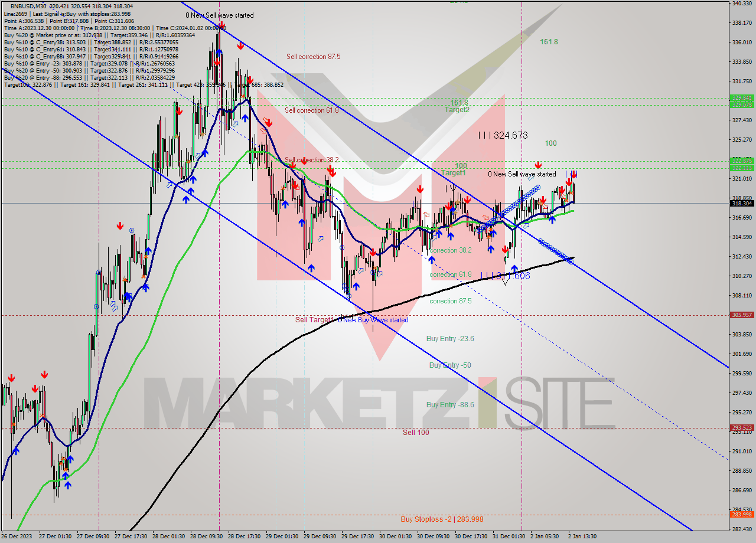Click the red 305.957 price tag
756x543 pixels.
[742, 315]
